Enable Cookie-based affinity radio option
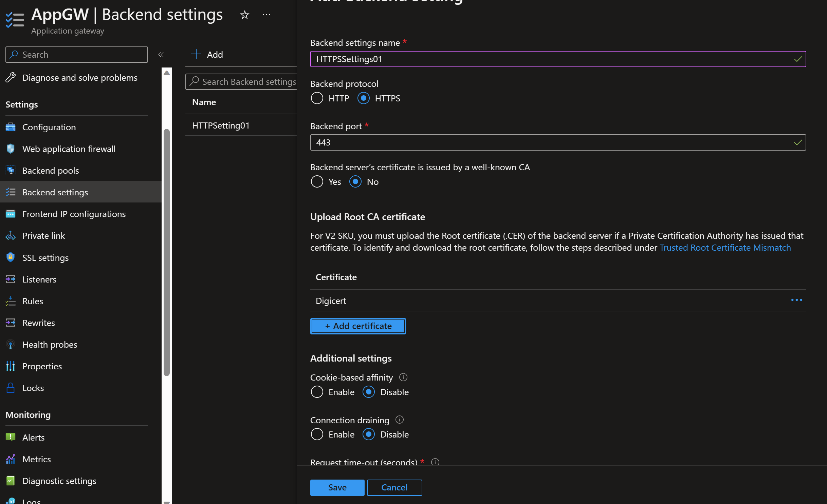The width and height of the screenshot is (827, 504). pyautogui.click(x=317, y=392)
